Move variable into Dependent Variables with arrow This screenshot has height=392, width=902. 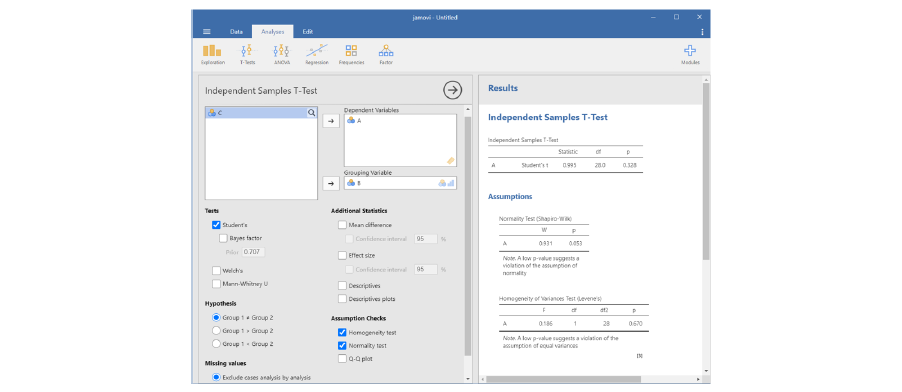(330, 121)
